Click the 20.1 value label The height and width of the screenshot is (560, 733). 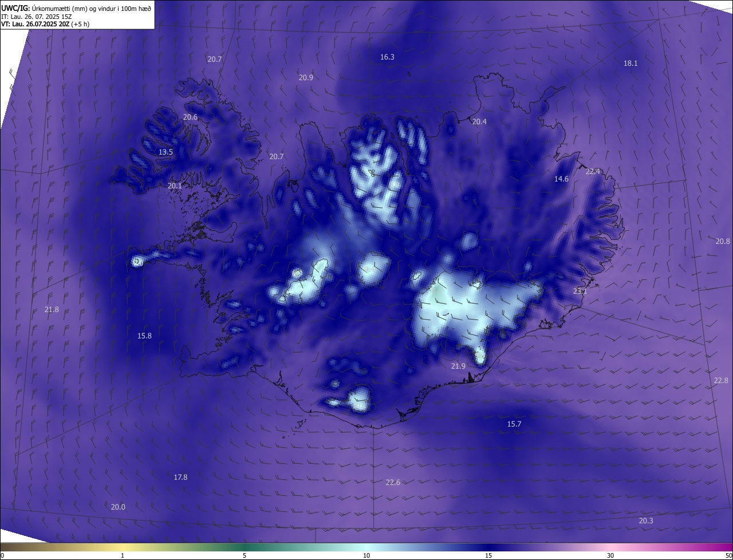pos(175,186)
